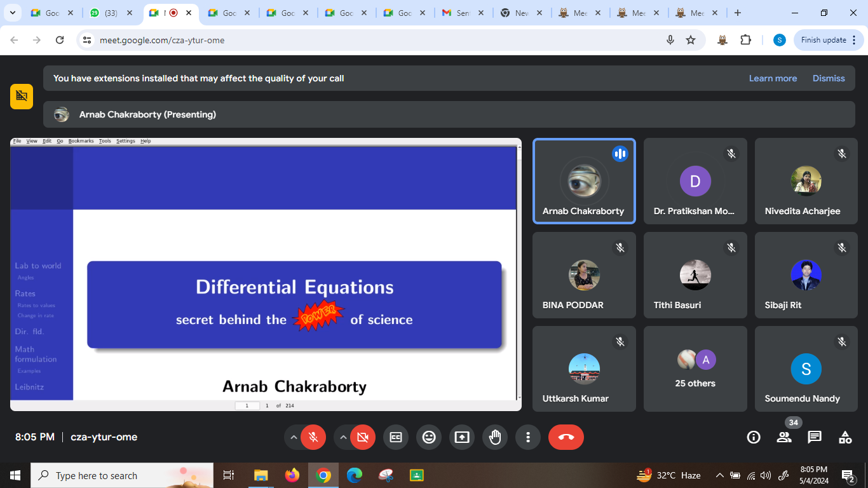Click the raise hand icon
The width and height of the screenshot is (868, 488).
495,437
